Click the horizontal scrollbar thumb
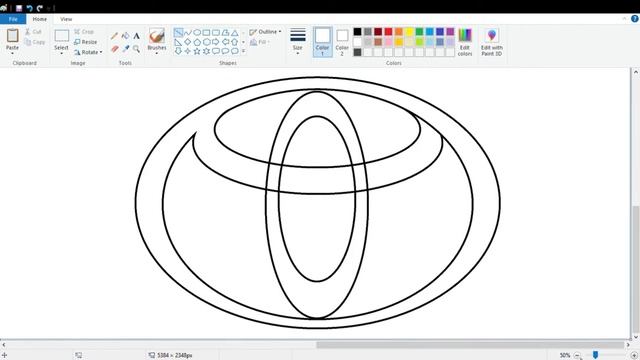Image resolution: width=640 pixels, height=360 pixels. tap(470, 345)
